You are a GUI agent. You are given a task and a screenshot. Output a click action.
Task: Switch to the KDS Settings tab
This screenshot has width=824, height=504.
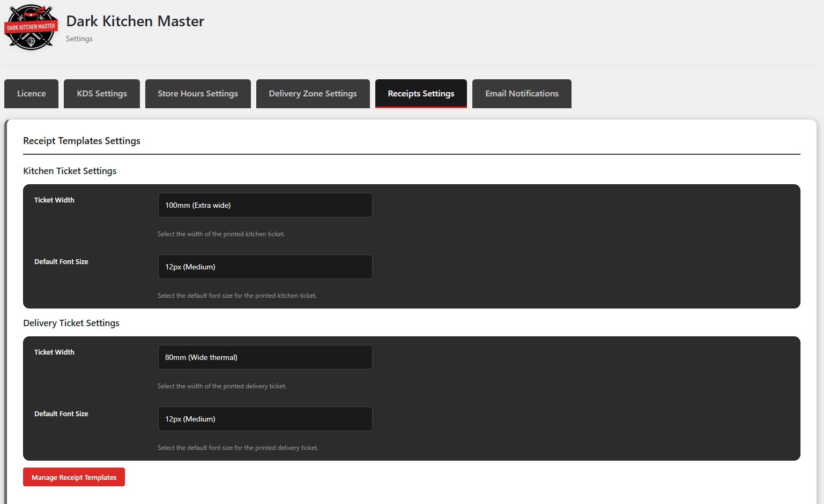coord(102,94)
